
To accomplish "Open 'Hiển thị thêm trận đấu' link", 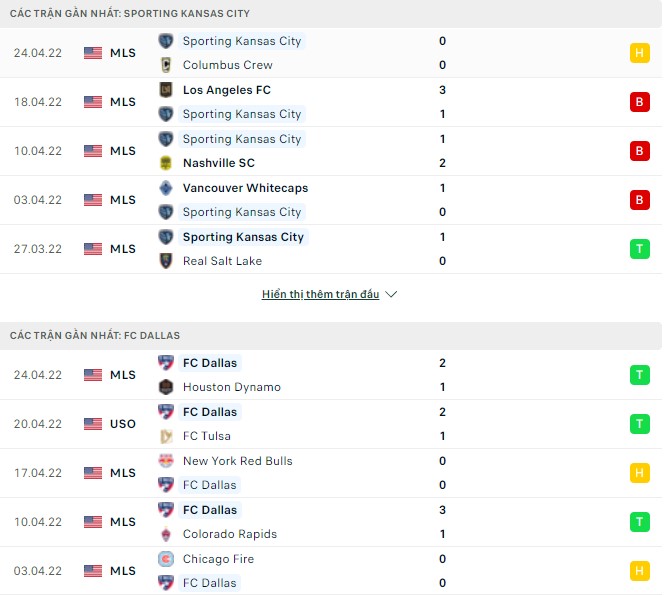I will point(320,295).
